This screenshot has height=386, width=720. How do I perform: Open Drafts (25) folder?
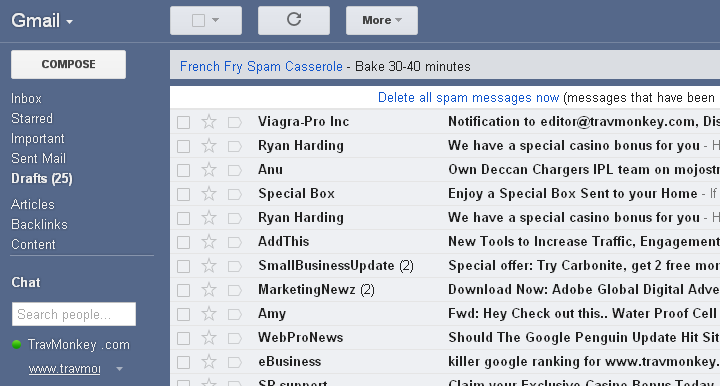click(42, 179)
